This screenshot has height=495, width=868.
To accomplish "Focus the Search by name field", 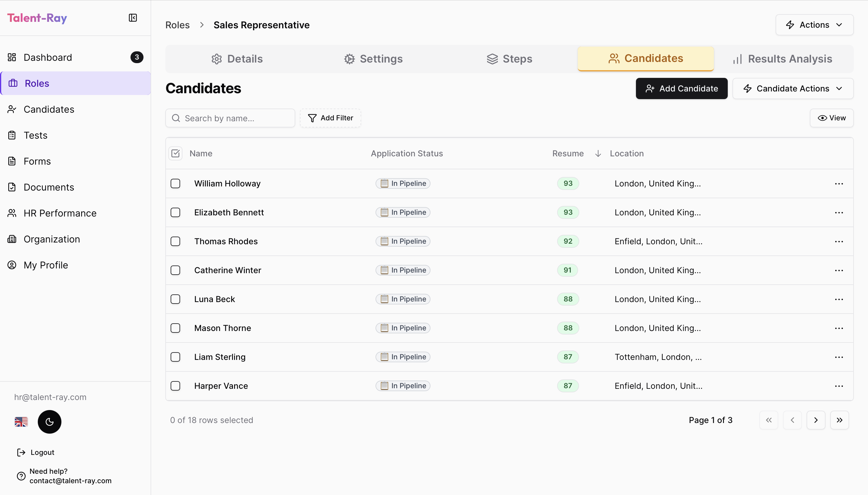I will [x=230, y=118].
